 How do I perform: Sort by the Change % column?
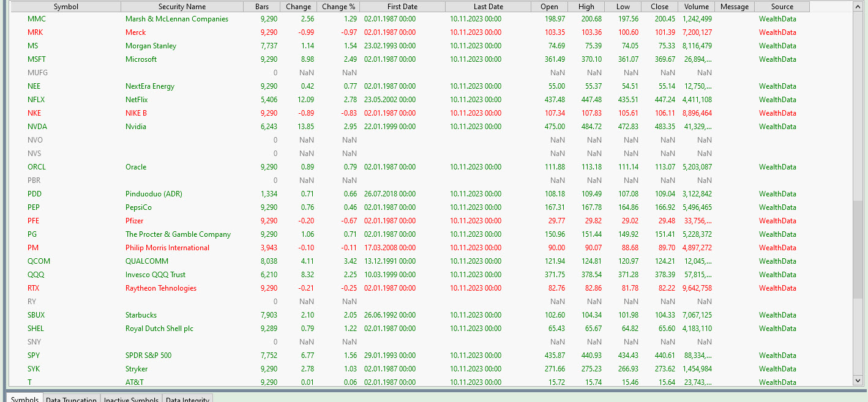338,7
